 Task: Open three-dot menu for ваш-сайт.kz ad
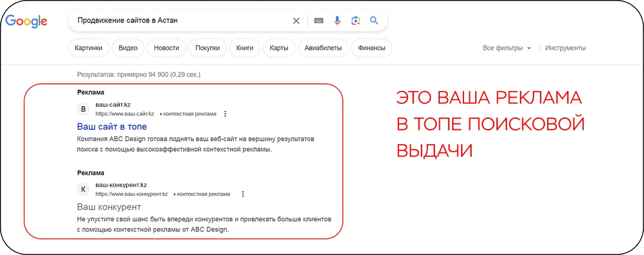[225, 114]
